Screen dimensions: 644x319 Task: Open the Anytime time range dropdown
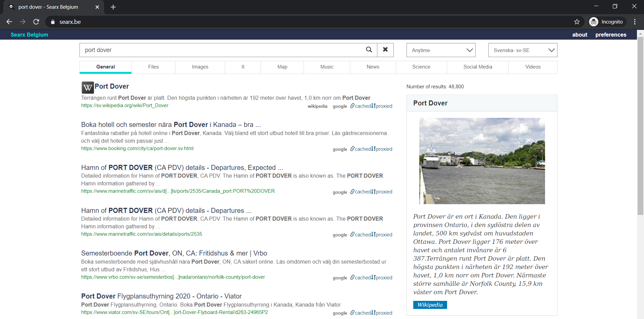[x=441, y=50]
